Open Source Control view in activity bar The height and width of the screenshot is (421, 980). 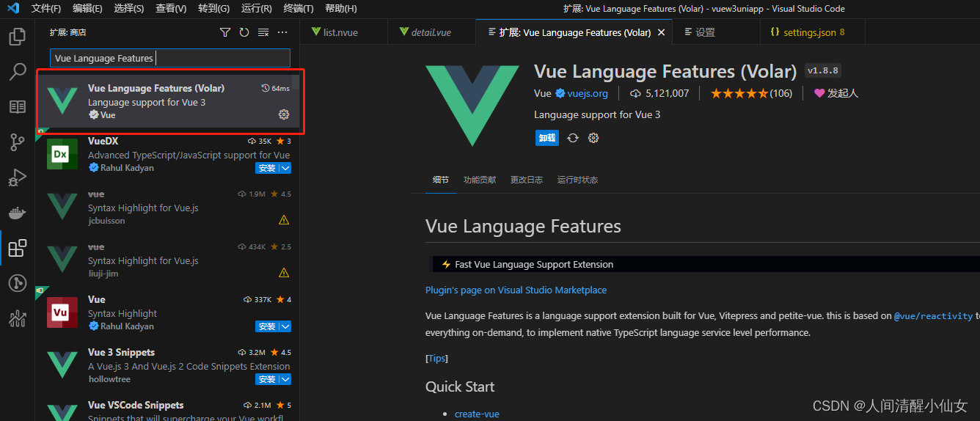(17, 142)
